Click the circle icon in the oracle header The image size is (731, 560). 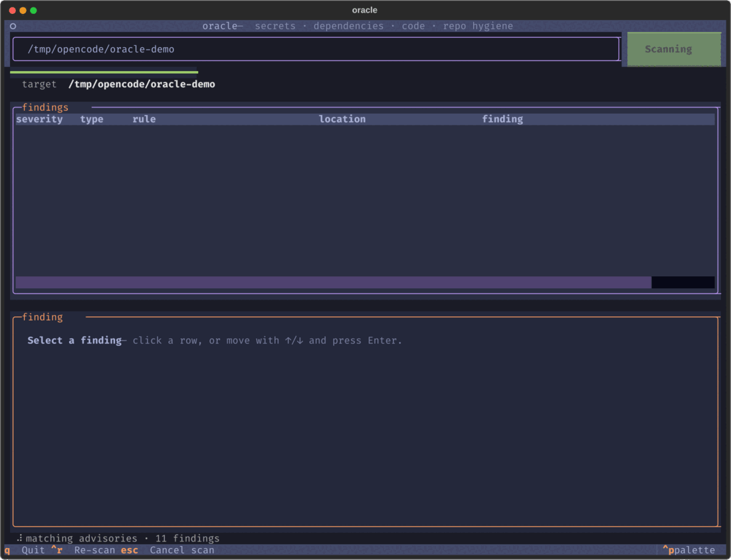point(13,26)
